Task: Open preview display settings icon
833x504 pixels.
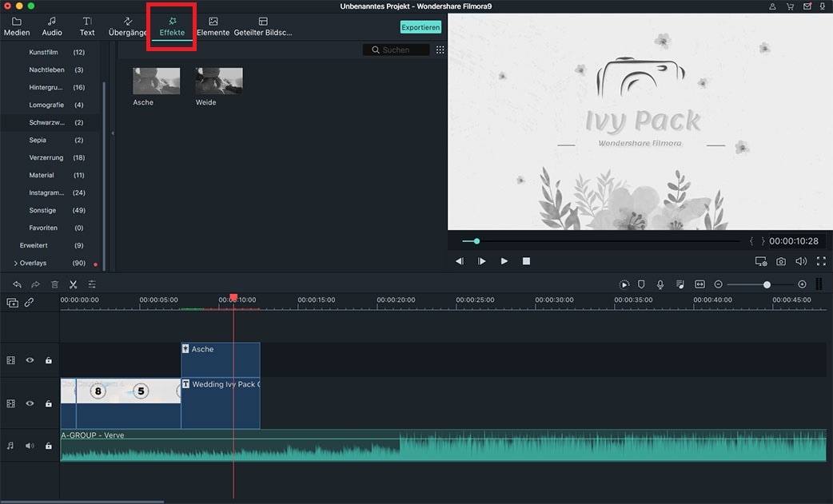Action: [761, 261]
